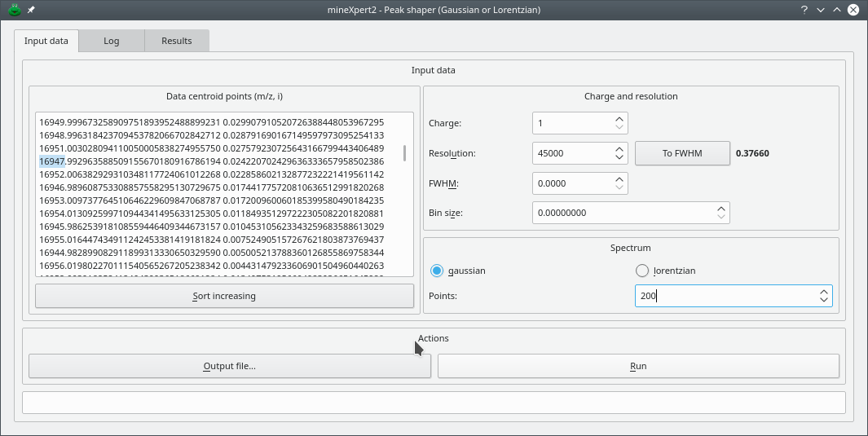Increase the Points value with up arrow
868x436 pixels.
click(824, 292)
